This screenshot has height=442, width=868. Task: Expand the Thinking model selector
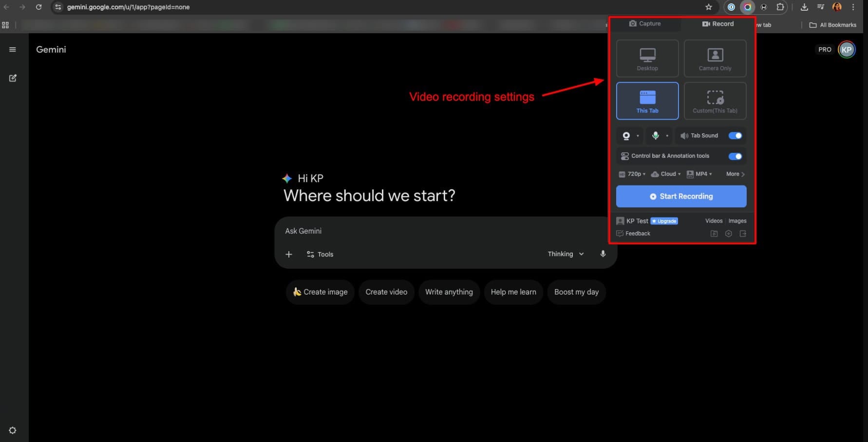coord(565,254)
